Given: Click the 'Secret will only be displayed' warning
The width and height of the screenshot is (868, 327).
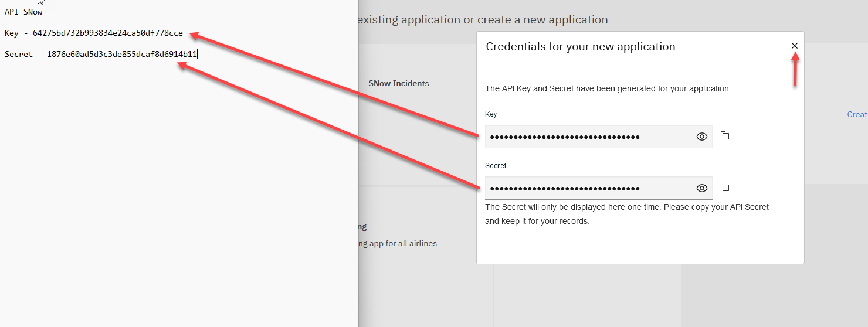Looking at the screenshot, I should (626, 207).
